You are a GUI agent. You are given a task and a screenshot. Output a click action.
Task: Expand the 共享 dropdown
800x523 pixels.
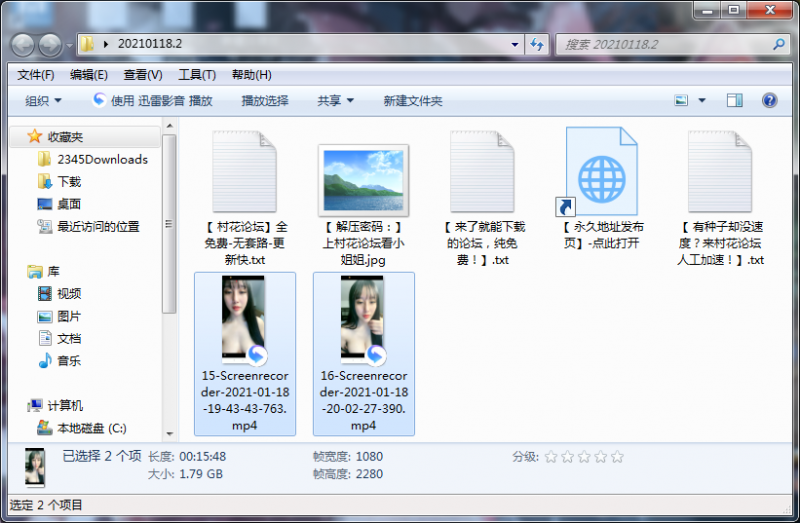336,101
